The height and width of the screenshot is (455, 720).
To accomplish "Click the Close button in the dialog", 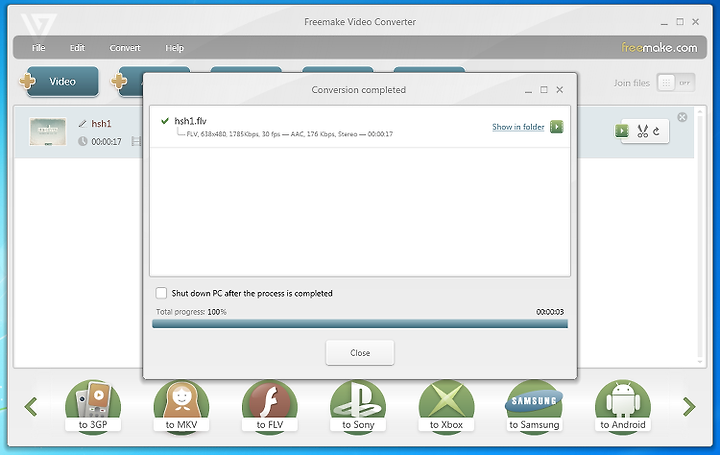I will point(360,353).
